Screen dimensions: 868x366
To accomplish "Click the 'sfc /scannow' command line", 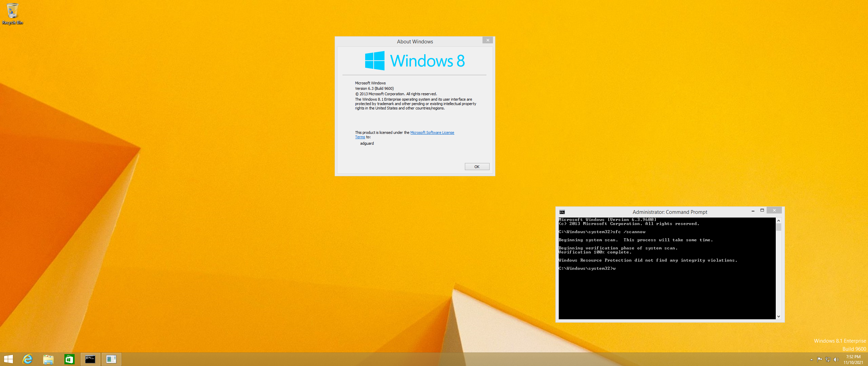I will (602, 232).
